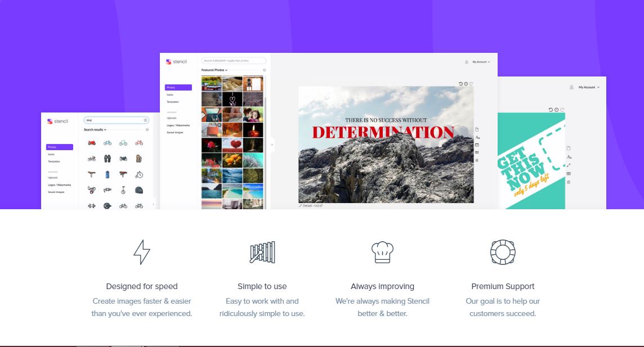Pick the blue water bottle icon result
The image size is (644, 347).
107,174
